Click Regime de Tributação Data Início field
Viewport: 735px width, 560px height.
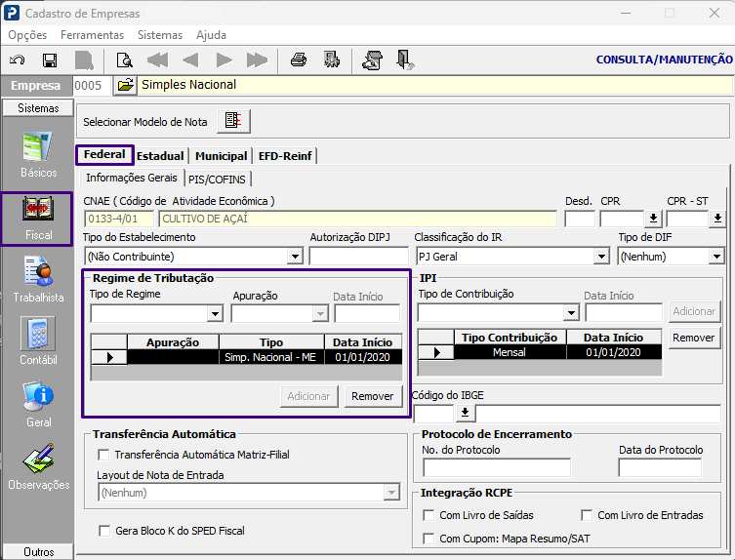click(367, 313)
